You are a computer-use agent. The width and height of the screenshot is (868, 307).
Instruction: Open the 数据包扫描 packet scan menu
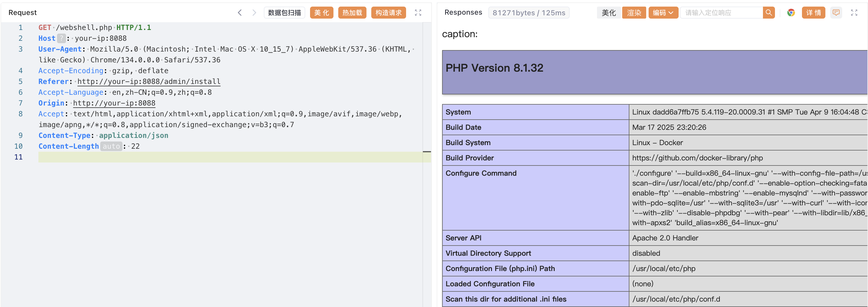[284, 13]
